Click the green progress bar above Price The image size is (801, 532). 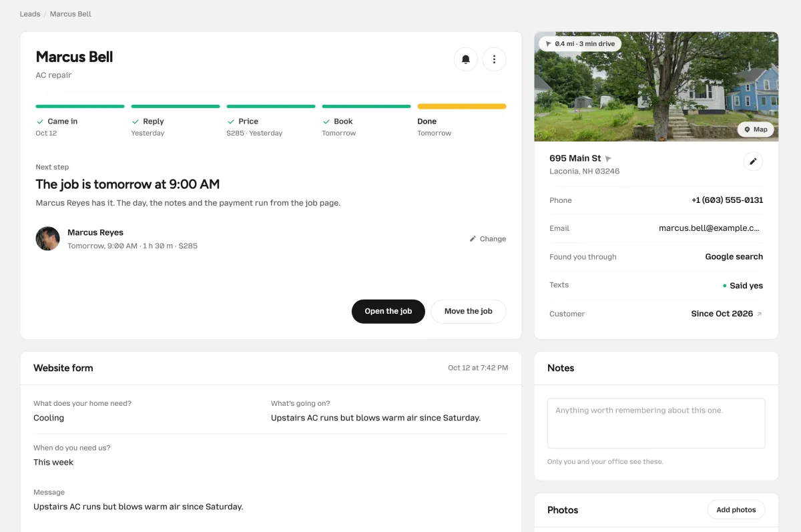pyautogui.click(x=271, y=106)
